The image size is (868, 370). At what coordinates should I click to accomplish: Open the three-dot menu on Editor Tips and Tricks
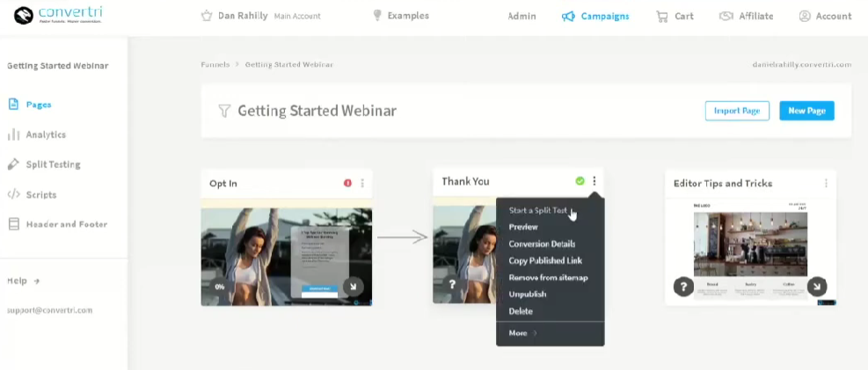[x=826, y=183]
